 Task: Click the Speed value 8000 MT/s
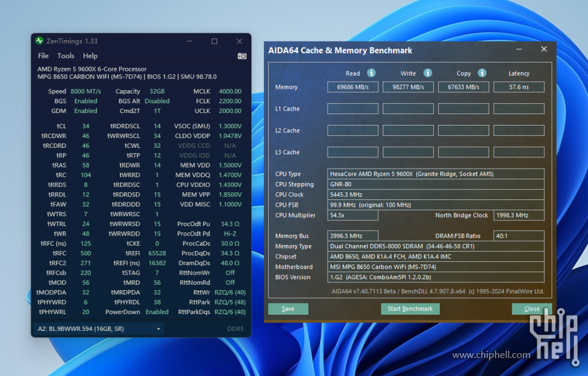pos(85,91)
